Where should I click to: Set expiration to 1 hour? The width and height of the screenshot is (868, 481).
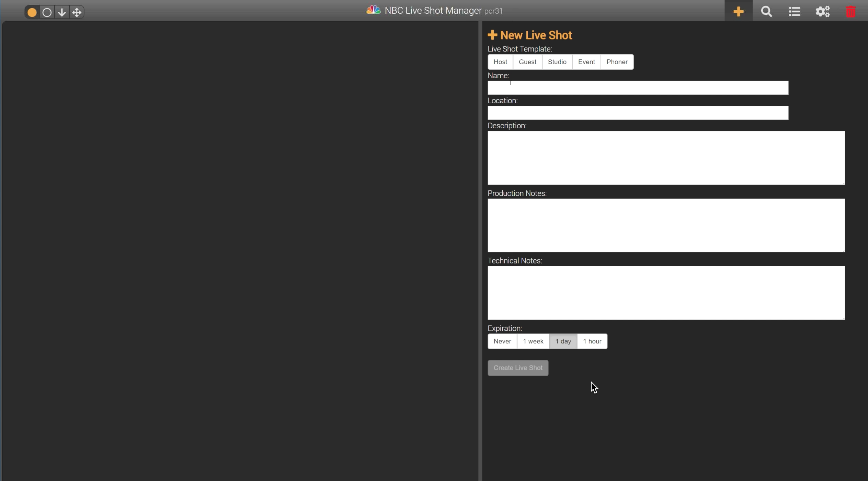pos(592,341)
